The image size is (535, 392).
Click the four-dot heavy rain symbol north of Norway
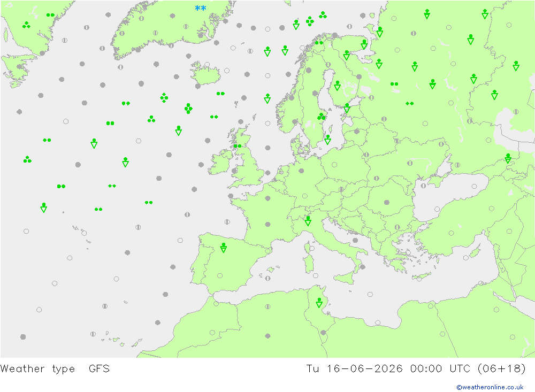(x=310, y=21)
